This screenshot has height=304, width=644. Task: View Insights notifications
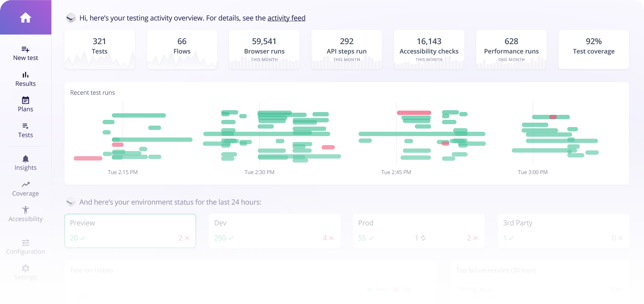tap(25, 162)
